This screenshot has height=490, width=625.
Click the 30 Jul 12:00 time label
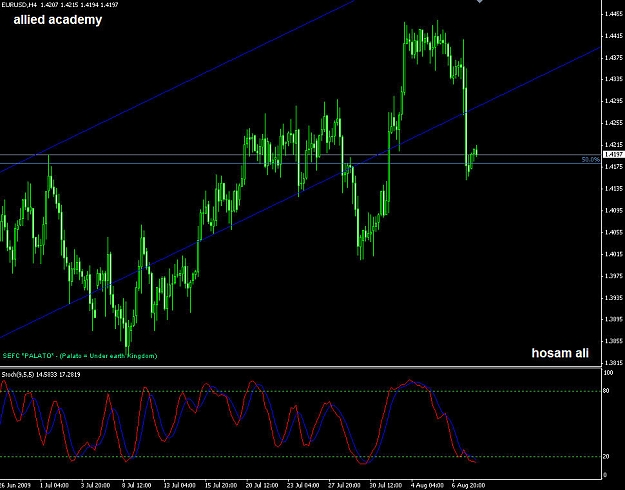click(x=386, y=485)
